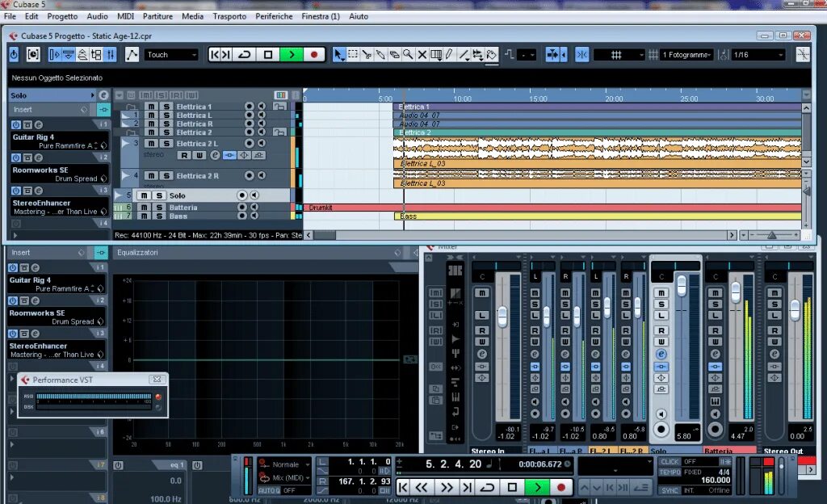Record-enable the Elettrica 2 R track
The height and width of the screenshot is (504, 827).
[249, 175]
